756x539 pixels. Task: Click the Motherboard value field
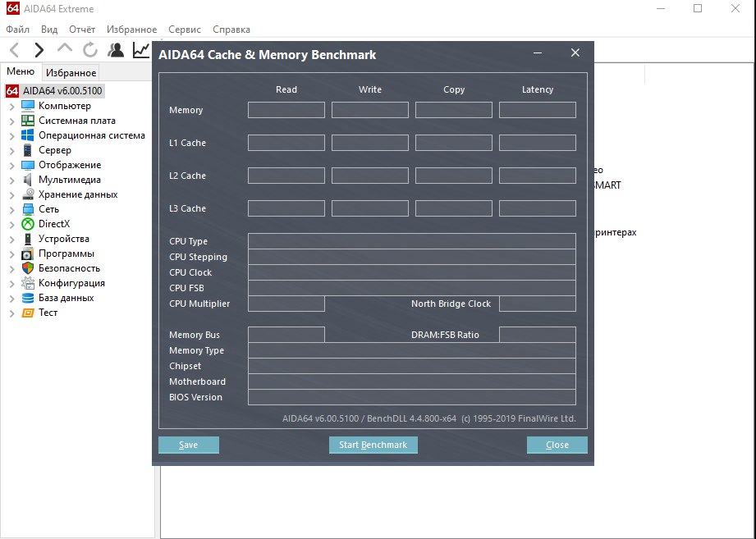click(x=412, y=381)
